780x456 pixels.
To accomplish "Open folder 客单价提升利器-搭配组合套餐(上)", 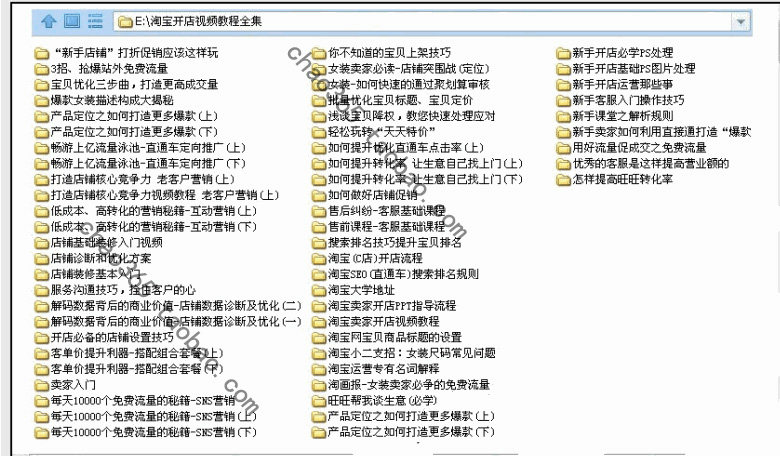I will pyautogui.click(x=129, y=353).
